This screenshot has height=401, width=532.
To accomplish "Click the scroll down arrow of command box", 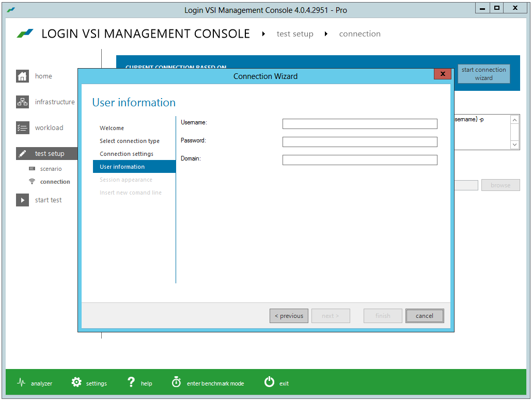I will click(x=514, y=145).
